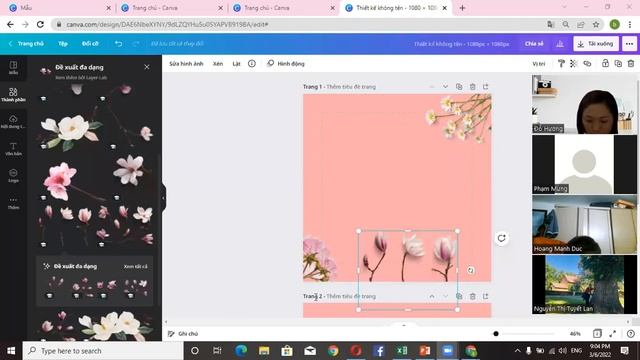Image resolution: width=640 pixels, height=360 pixels.
Task: Open the uploads (Nội dung tải lên) sidebar icon
Action: pyautogui.click(x=13, y=122)
